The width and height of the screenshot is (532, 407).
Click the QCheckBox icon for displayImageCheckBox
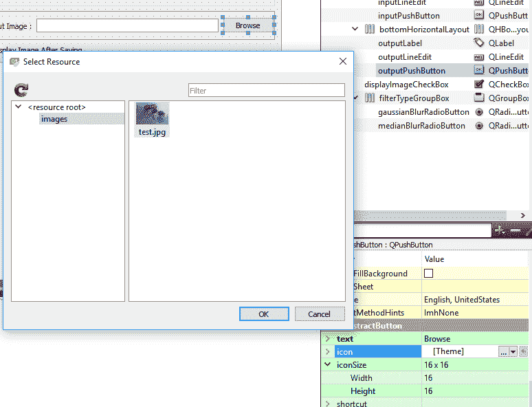coord(479,84)
